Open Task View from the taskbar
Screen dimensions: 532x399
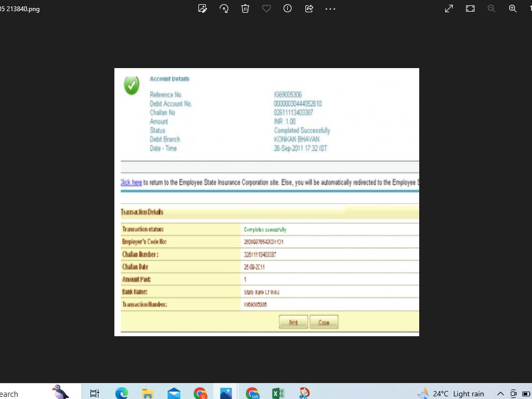coord(94,393)
